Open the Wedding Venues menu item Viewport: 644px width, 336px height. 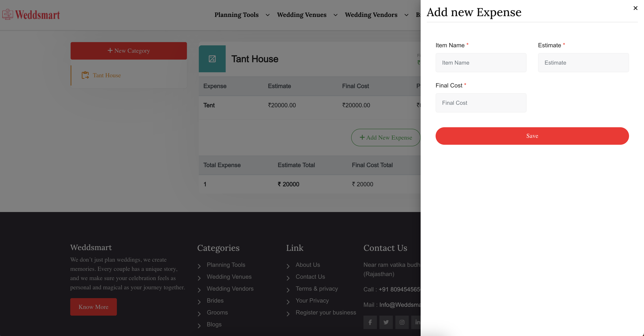[301, 15]
